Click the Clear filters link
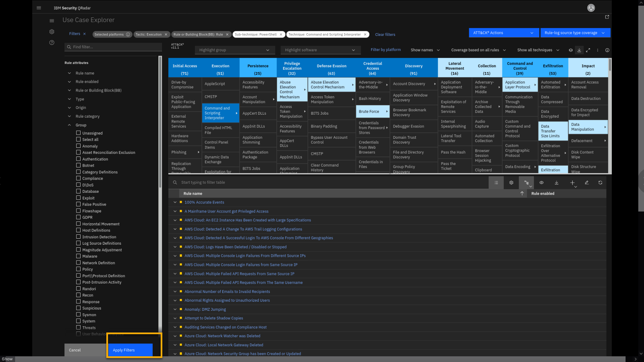 (x=385, y=35)
